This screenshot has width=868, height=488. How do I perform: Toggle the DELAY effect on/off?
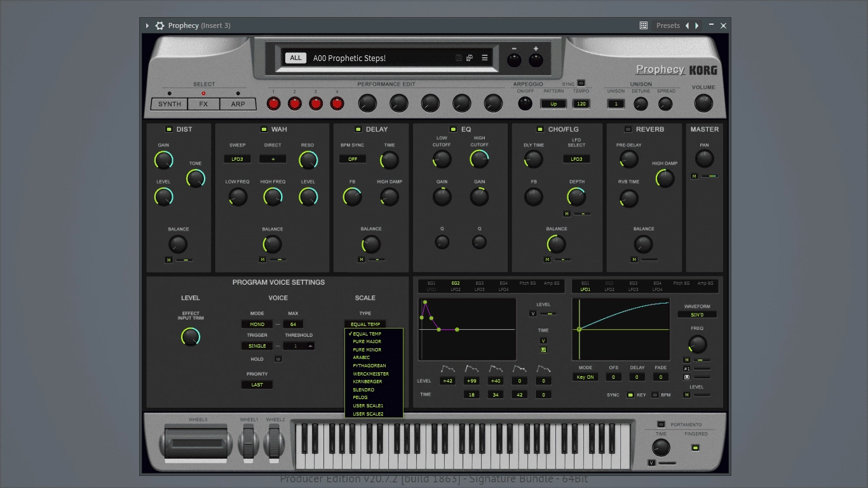coord(358,129)
